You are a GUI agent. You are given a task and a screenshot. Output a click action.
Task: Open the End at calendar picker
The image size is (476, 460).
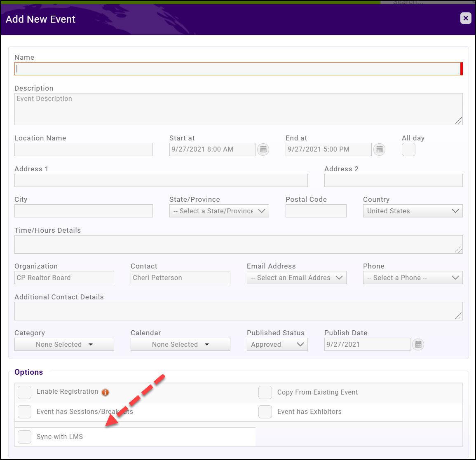pyautogui.click(x=379, y=149)
